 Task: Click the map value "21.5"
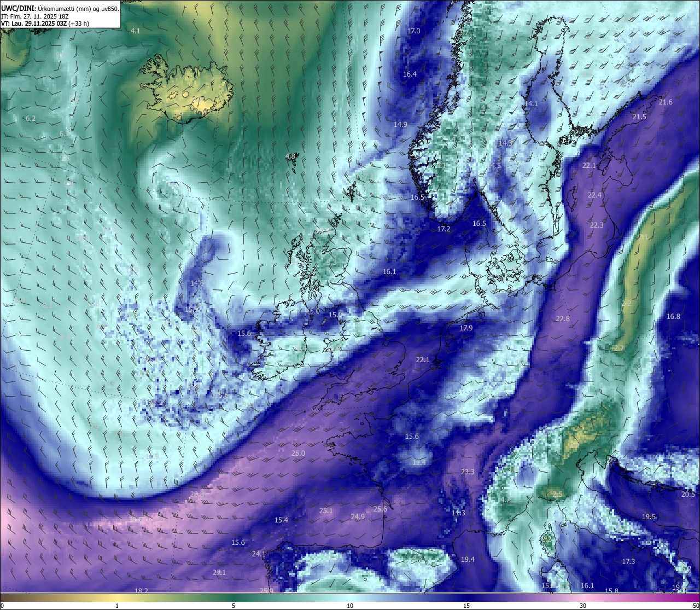(x=639, y=117)
